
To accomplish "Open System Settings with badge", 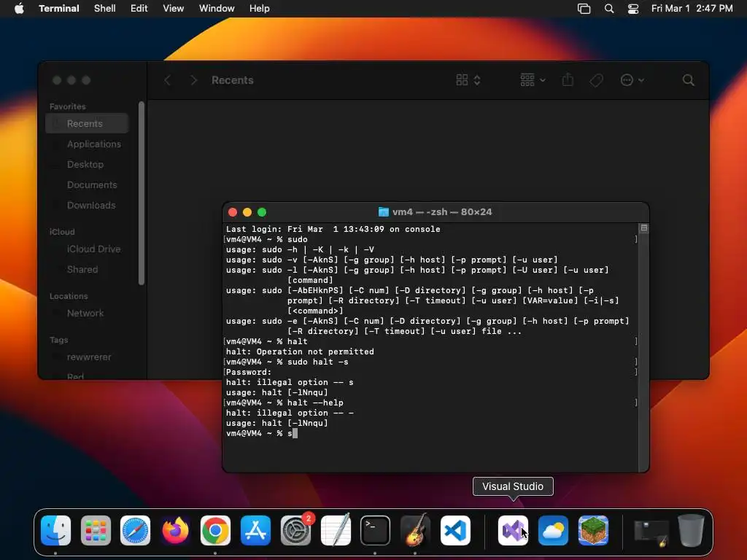I will (296, 530).
